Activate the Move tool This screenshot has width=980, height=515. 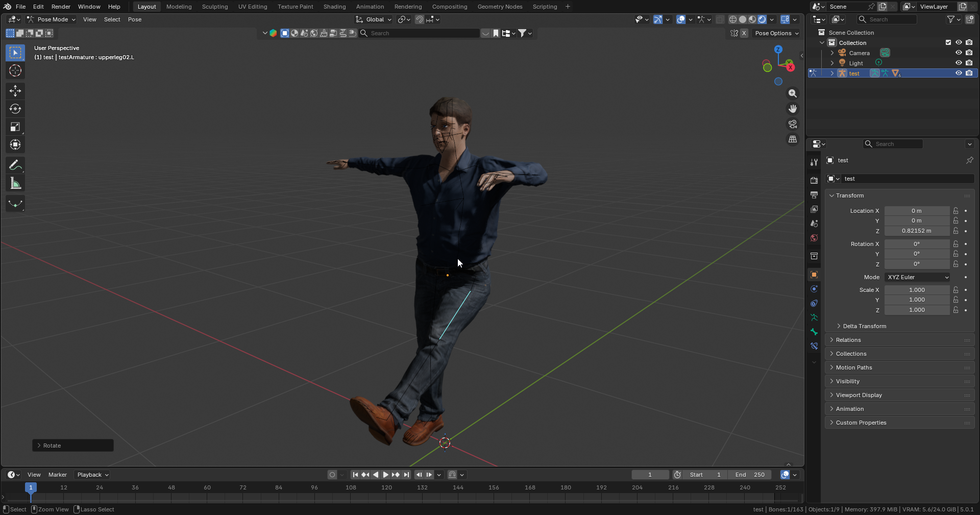click(15, 91)
